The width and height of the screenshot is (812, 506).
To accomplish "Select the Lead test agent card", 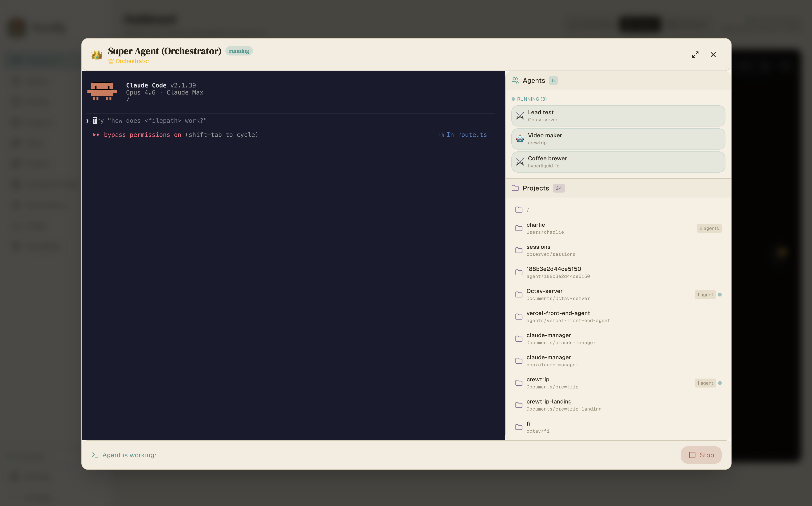I will (x=618, y=116).
